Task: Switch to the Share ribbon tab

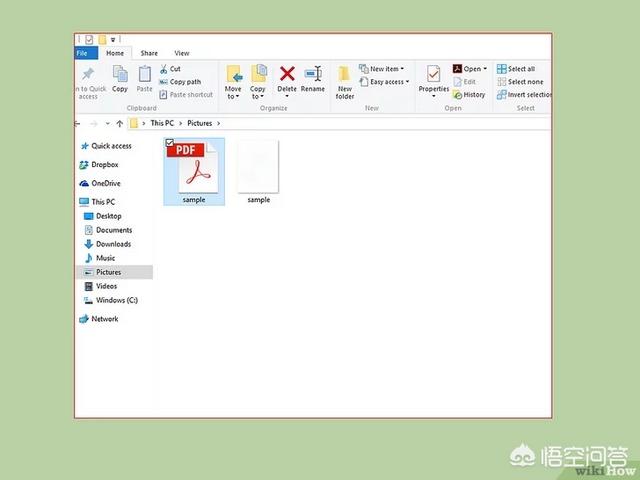Action: click(149, 53)
